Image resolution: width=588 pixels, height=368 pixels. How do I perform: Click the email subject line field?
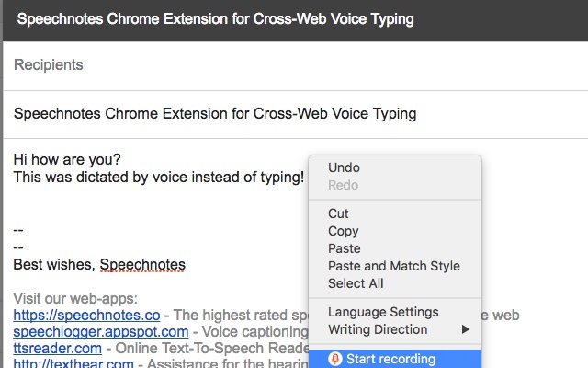[296, 114]
